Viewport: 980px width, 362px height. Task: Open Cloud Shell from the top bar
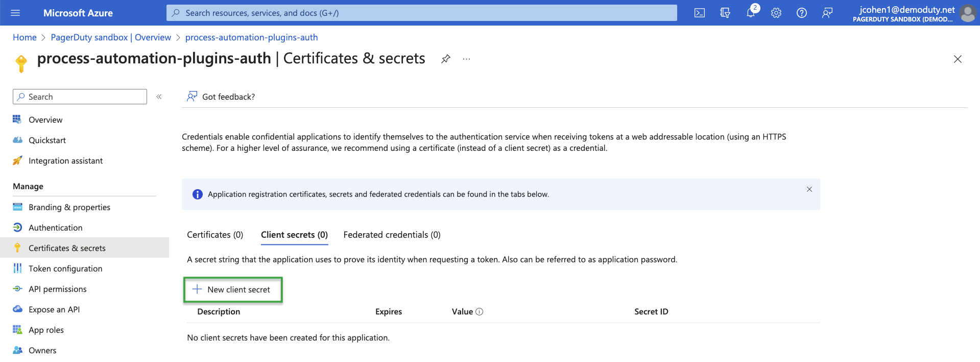(700, 13)
